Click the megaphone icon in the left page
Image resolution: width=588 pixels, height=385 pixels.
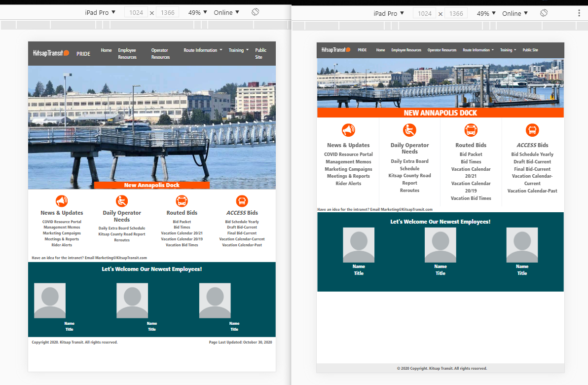click(62, 201)
